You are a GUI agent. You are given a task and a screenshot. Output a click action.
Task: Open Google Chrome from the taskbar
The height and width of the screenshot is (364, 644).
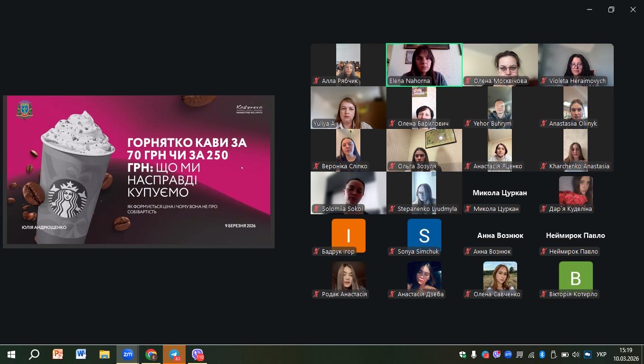(151, 354)
